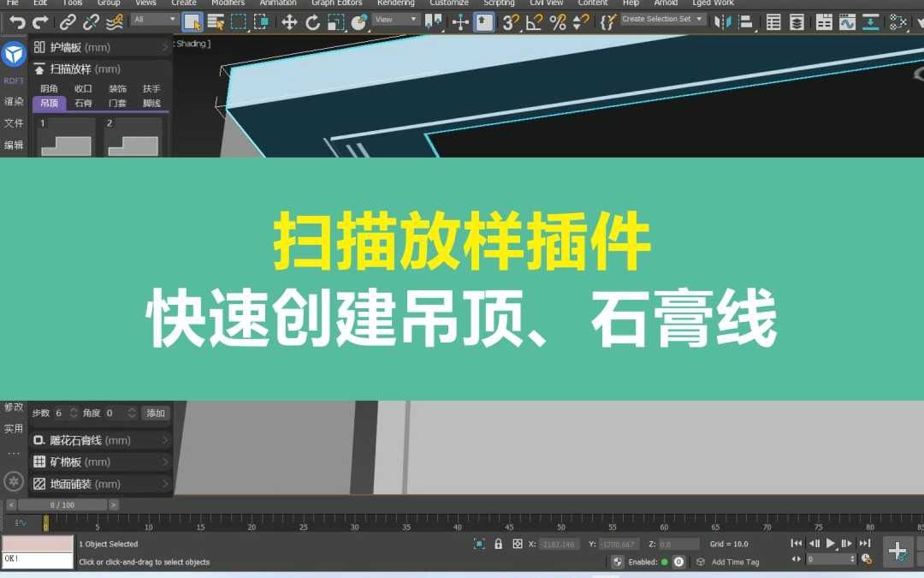Open the 文件 sidebar category

14,122
